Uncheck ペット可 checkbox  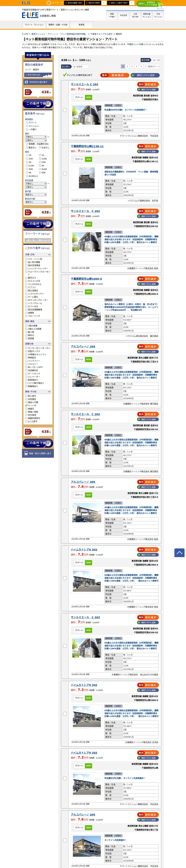coord(26,405)
